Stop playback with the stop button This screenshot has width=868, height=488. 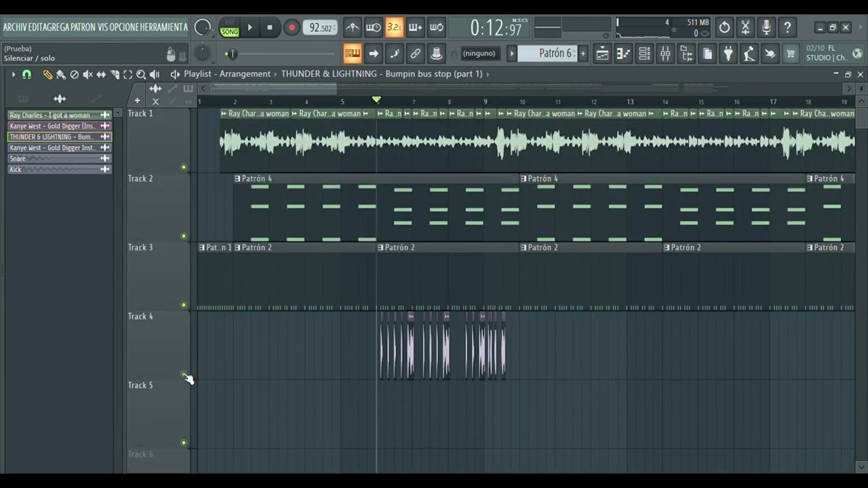point(270,28)
